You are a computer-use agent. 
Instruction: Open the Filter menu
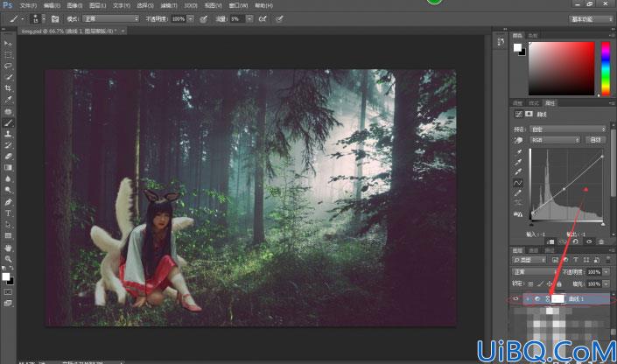pos(168,5)
